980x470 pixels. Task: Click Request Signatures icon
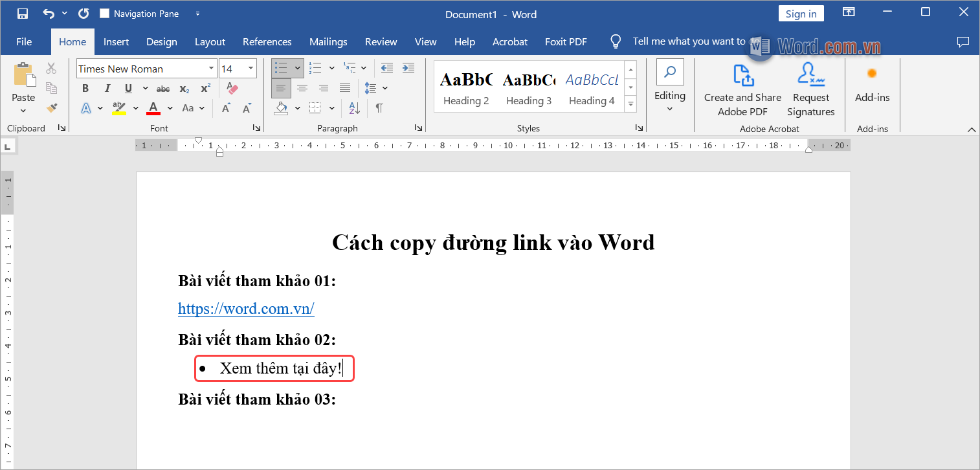(x=811, y=90)
